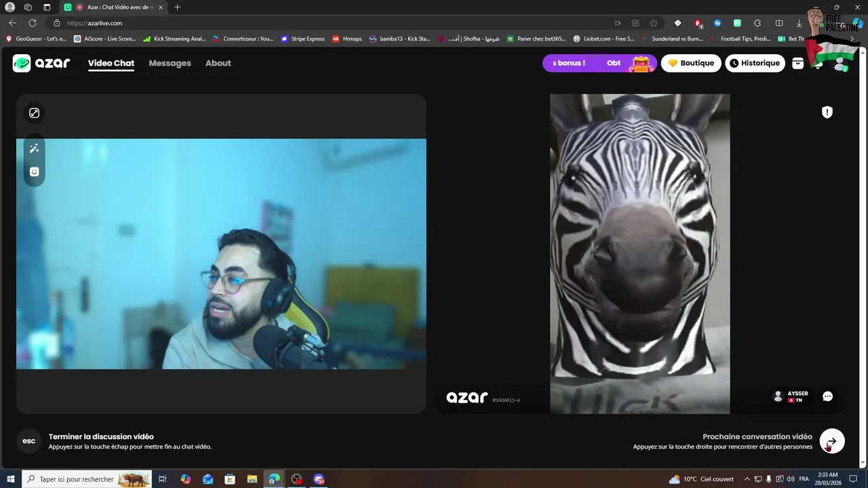Screen dimensions: 868x488
Task: Close the Azar browser tab
Action: [161, 7]
